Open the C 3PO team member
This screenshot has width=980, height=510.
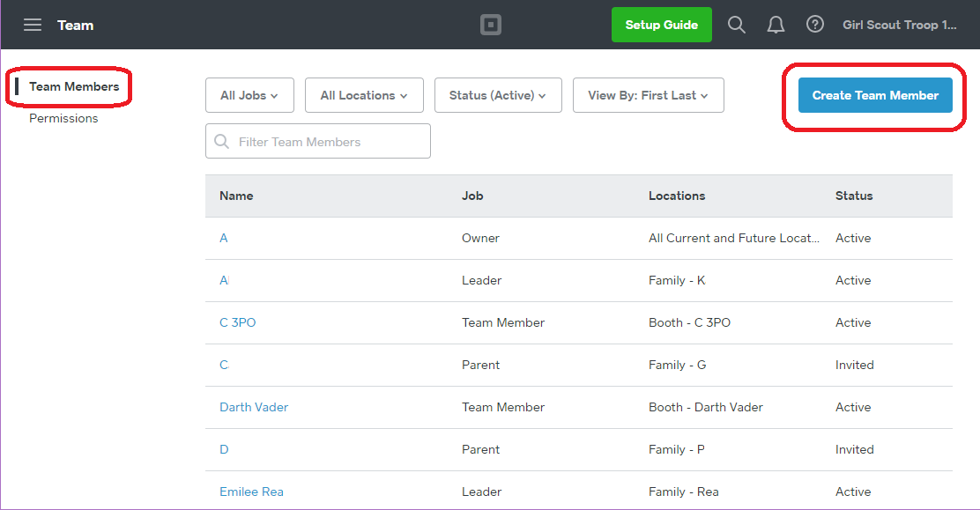pyautogui.click(x=238, y=322)
